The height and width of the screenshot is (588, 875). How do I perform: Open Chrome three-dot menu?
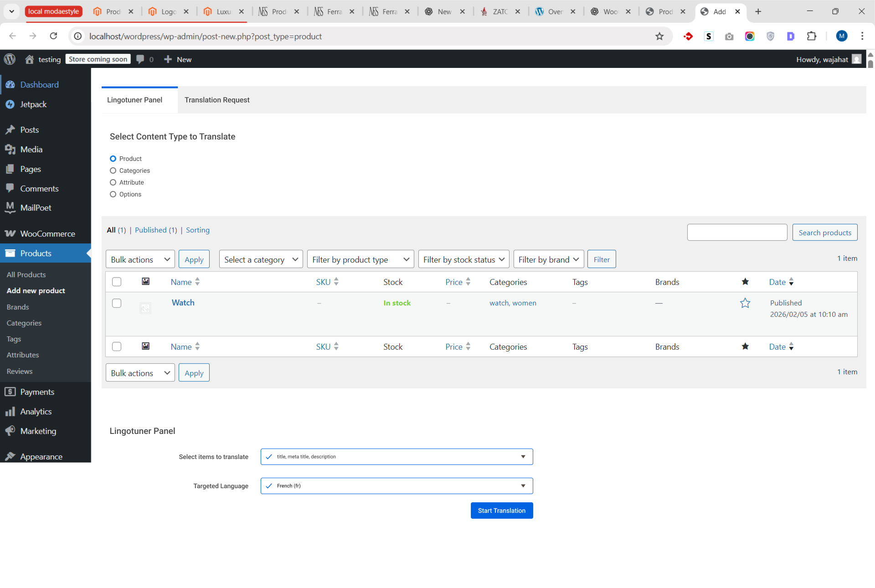pyautogui.click(x=862, y=36)
